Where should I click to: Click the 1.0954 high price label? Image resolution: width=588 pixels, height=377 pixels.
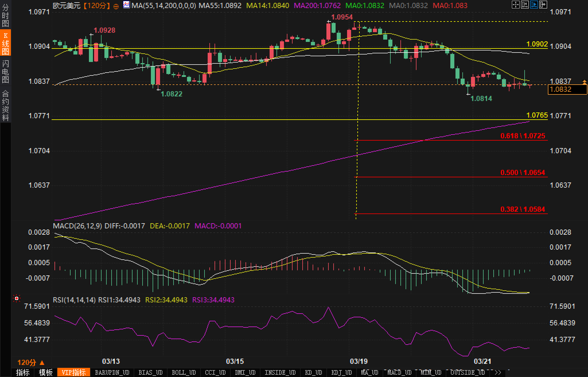coord(342,17)
